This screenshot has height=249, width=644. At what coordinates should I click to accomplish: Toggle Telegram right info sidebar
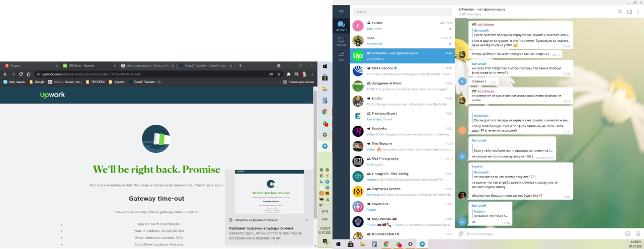tap(629, 12)
